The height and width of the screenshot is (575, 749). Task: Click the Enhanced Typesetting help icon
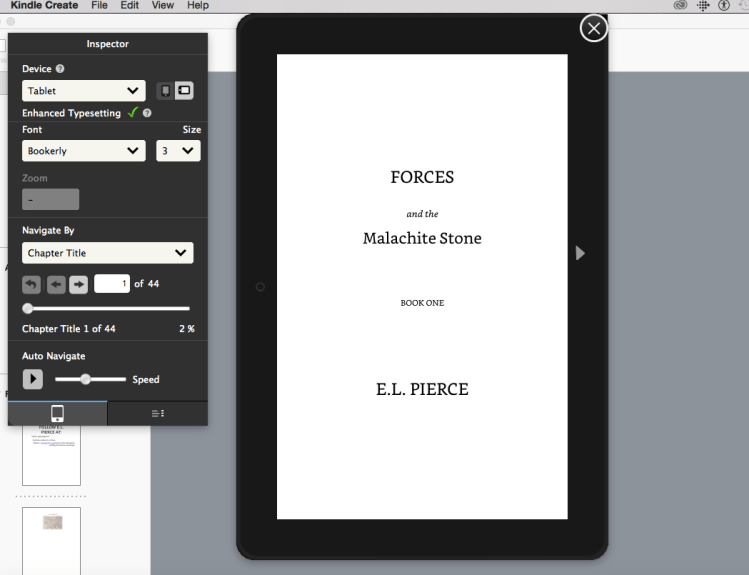pos(147,113)
